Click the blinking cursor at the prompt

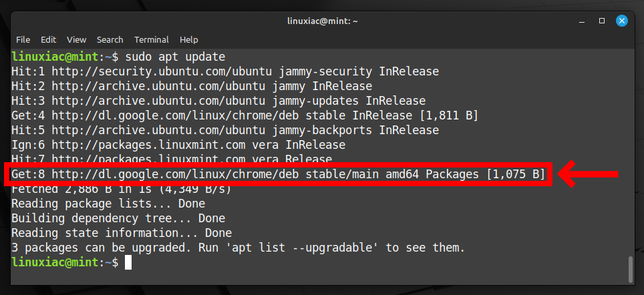(x=128, y=262)
